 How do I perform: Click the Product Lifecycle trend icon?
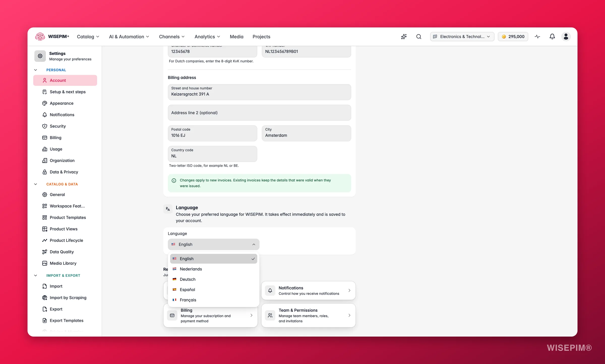45,240
